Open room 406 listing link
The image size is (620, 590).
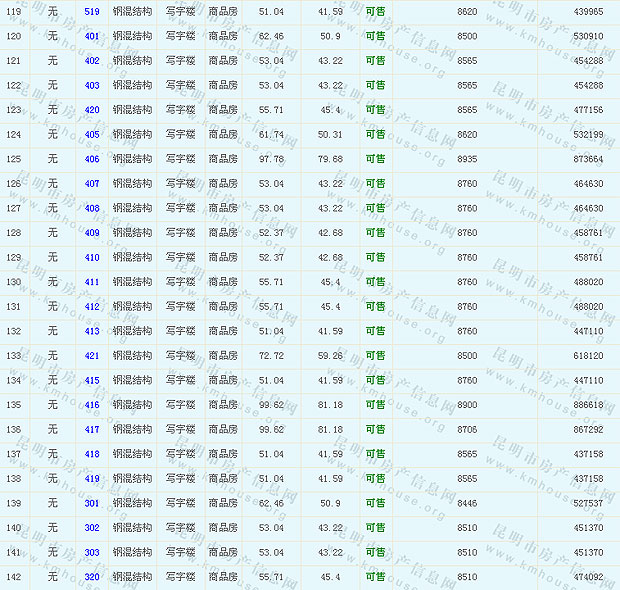point(92,159)
